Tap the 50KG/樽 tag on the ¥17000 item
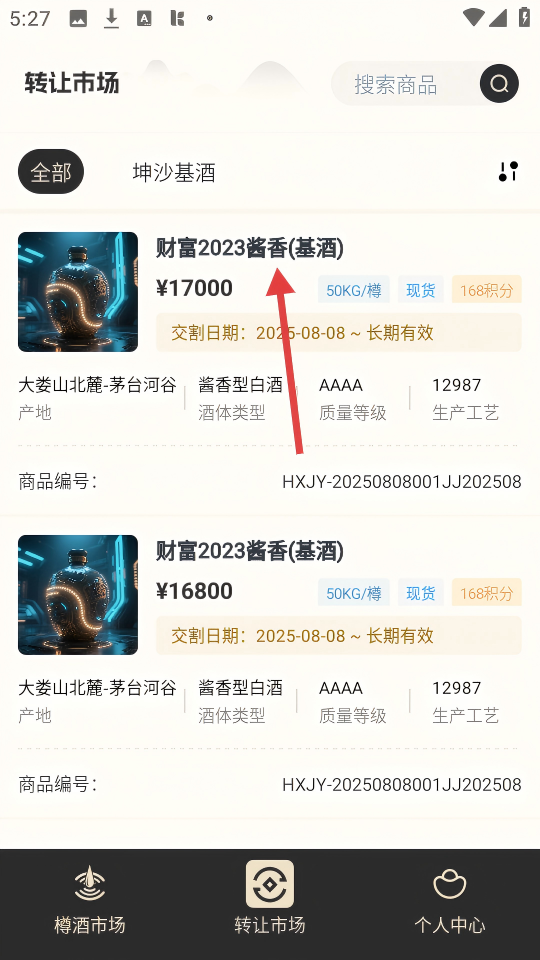Image resolution: width=540 pixels, height=960 pixels. coord(354,290)
